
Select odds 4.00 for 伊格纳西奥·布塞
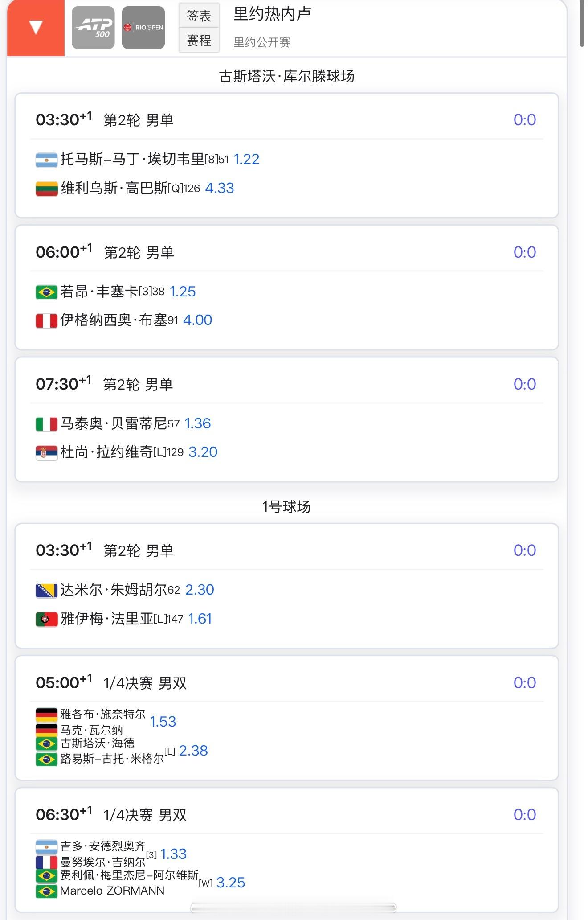point(197,320)
